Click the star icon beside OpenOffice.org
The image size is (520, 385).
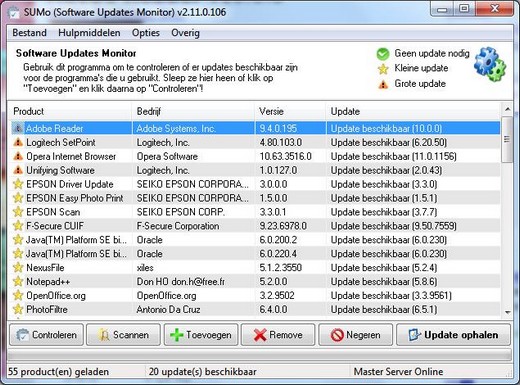click(x=18, y=295)
